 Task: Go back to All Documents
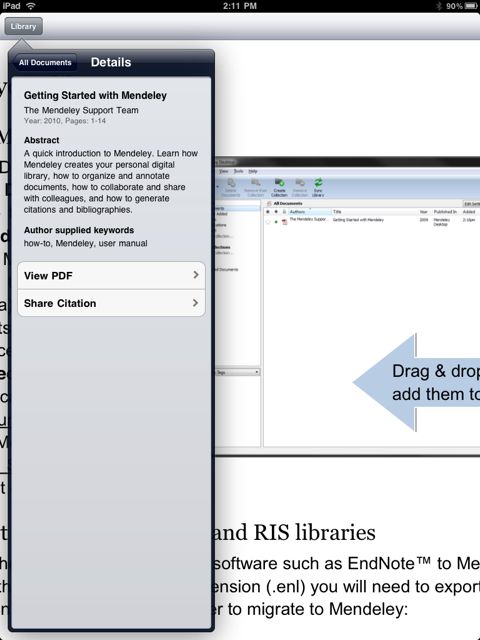click(45, 62)
